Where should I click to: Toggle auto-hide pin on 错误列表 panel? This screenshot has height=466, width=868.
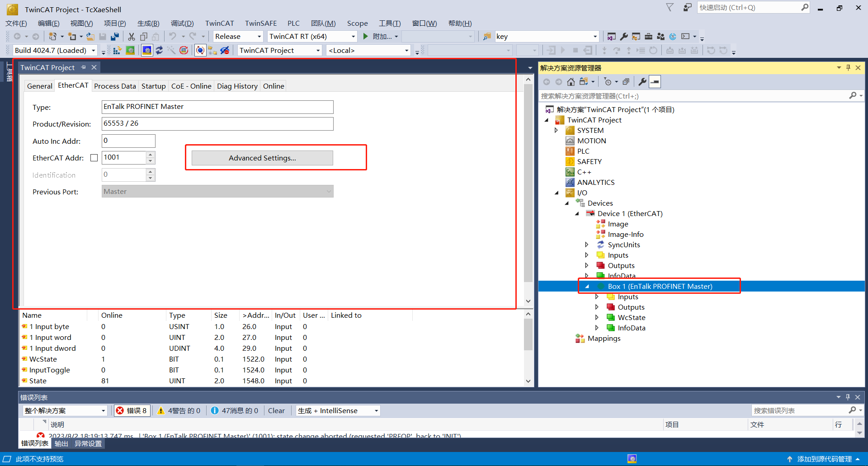[848, 397]
